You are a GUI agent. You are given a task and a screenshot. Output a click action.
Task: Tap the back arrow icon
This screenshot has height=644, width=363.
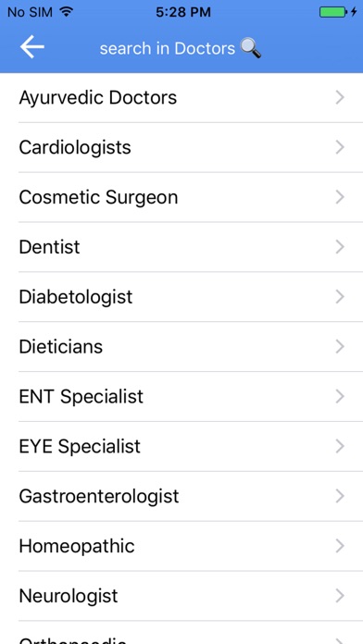(x=32, y=47)
